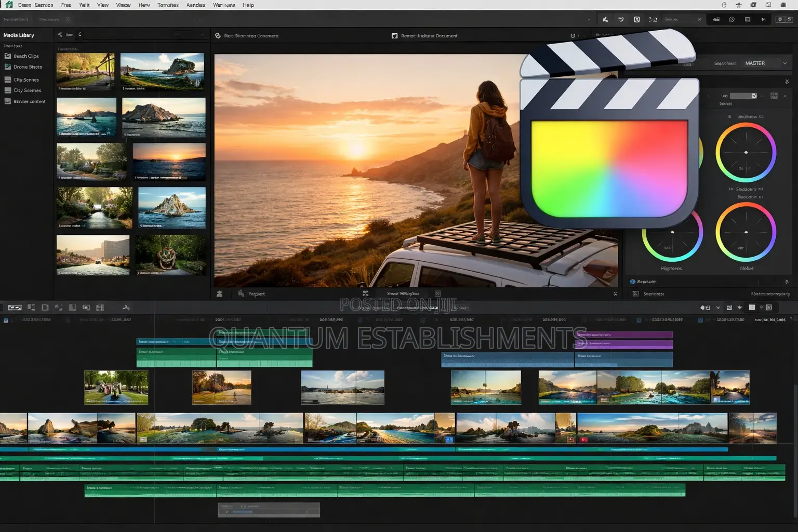Click the rightmost grid icon in the timeline's right toolbar
The image size is (798, 532).
[x=769, y=308]
